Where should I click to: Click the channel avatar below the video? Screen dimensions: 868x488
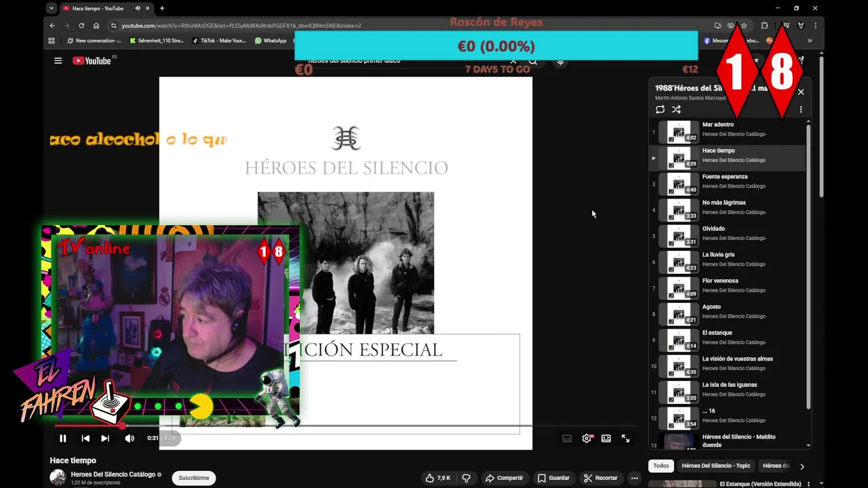[58, 478]
